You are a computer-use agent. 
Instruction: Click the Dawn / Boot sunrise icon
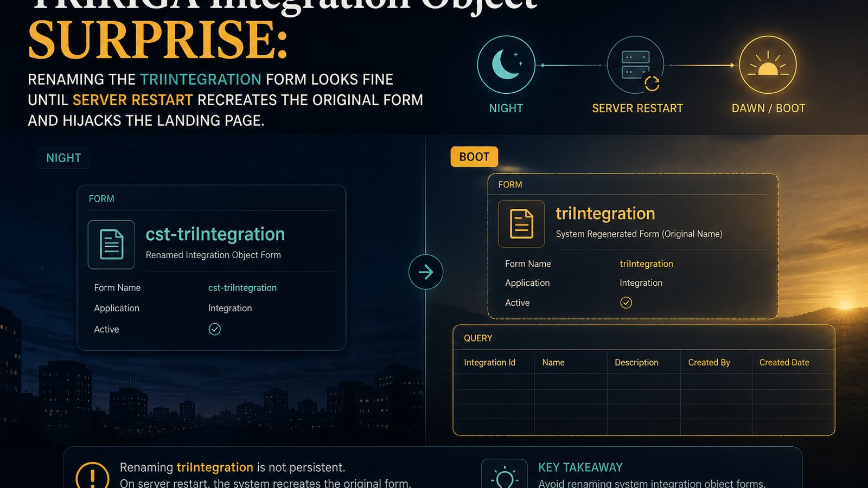pos(768,65)
